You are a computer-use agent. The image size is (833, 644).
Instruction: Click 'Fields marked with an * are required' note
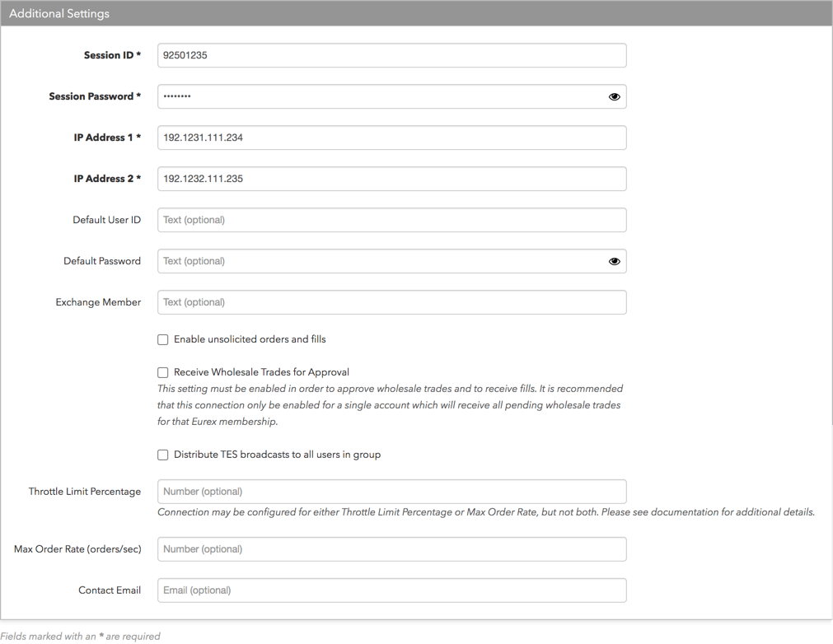click(x=80, y=636)
